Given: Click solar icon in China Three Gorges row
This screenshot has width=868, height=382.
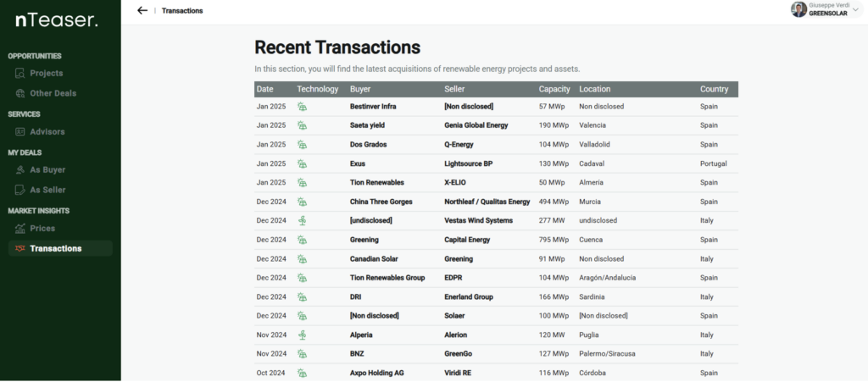Looking at the screenshot, I should tap(302, 202).
